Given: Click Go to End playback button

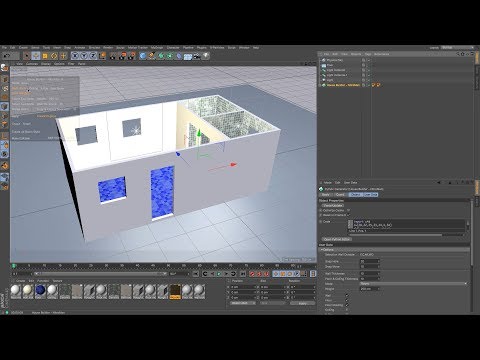Looking at the screenshot, I should click(x=243, y=274).
